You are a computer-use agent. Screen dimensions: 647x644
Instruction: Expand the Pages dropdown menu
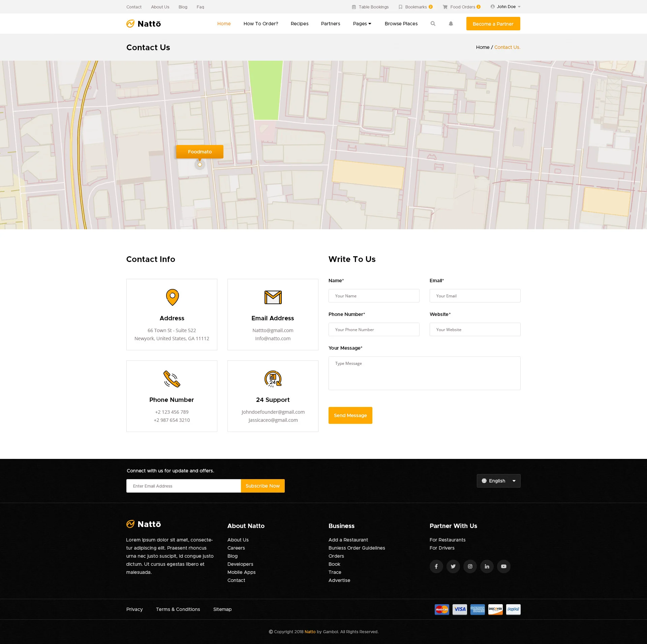pyautogui.click(x=362, y=24)
